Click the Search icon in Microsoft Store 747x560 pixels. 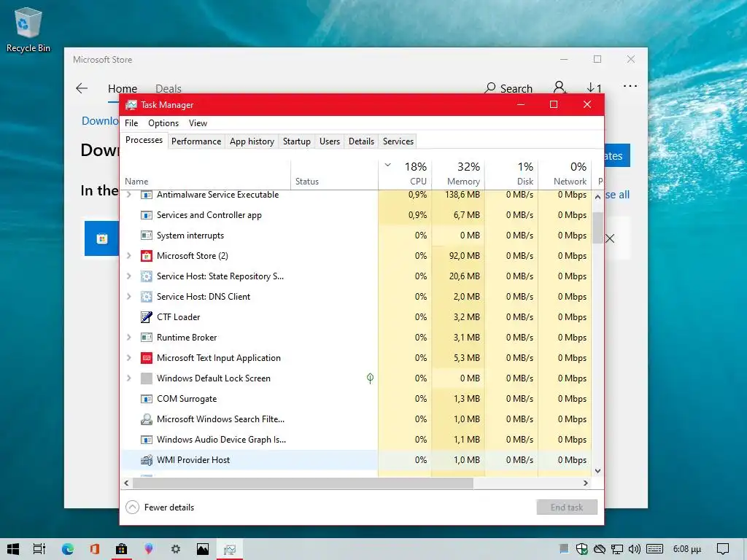coord(489,88)
